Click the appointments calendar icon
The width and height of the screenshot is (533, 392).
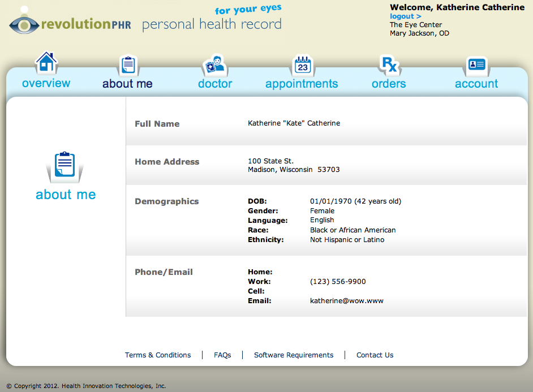(x=303, y=65)
